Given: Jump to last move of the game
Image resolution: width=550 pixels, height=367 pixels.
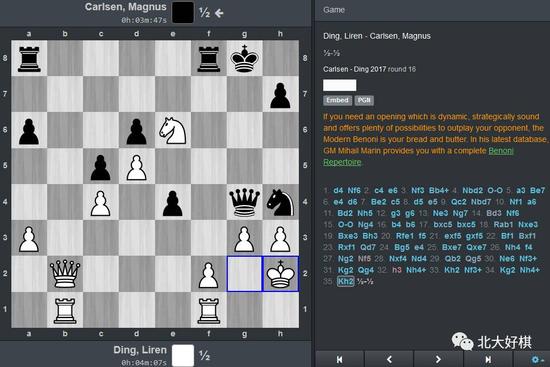Looking at the screenshot, I should click(488, 359).
